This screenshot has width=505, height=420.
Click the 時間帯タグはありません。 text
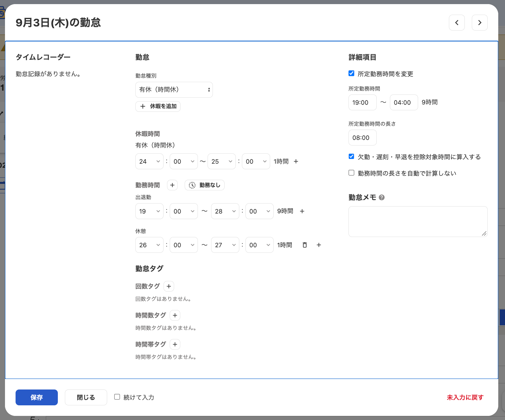click(166, 357)
